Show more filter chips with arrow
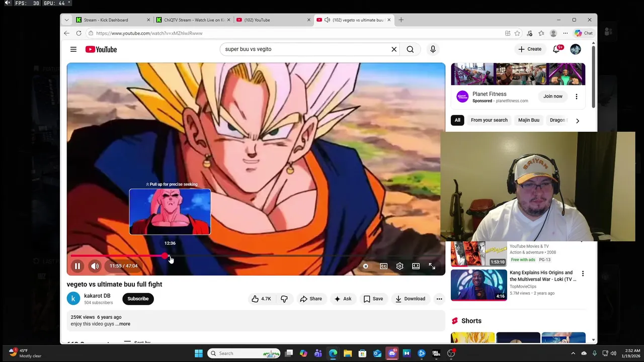The height and width of the screenshot is (362, 644). click(578, 121)
